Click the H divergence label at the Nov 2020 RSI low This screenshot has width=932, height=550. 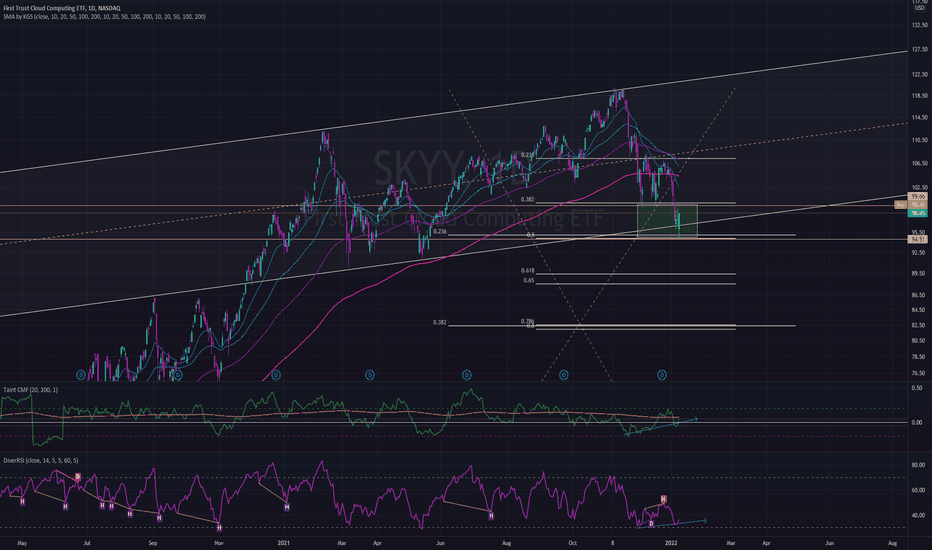point(219,528)
